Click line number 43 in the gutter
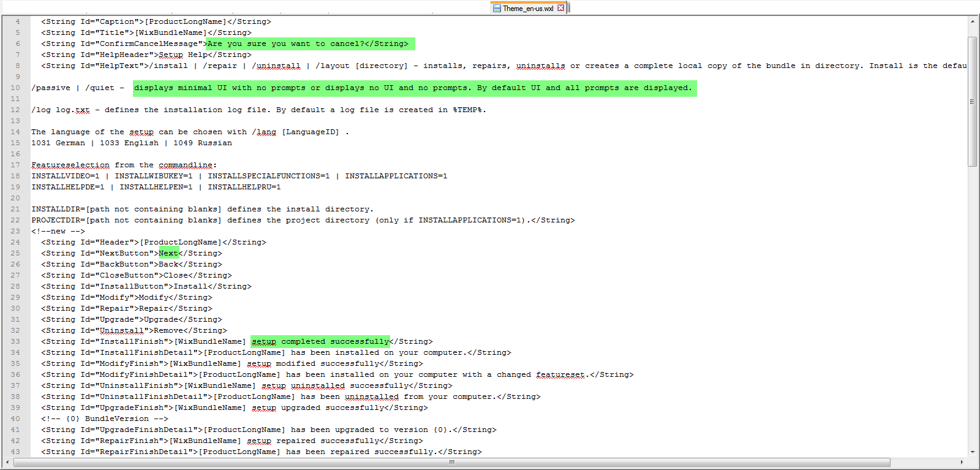 [15, 452]
